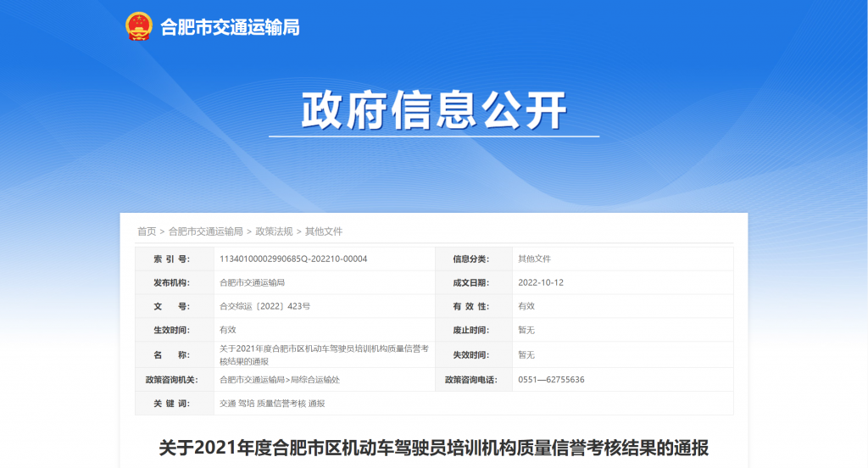
Task: Select the document name in the 名称 row
Action: coord(324,355)
